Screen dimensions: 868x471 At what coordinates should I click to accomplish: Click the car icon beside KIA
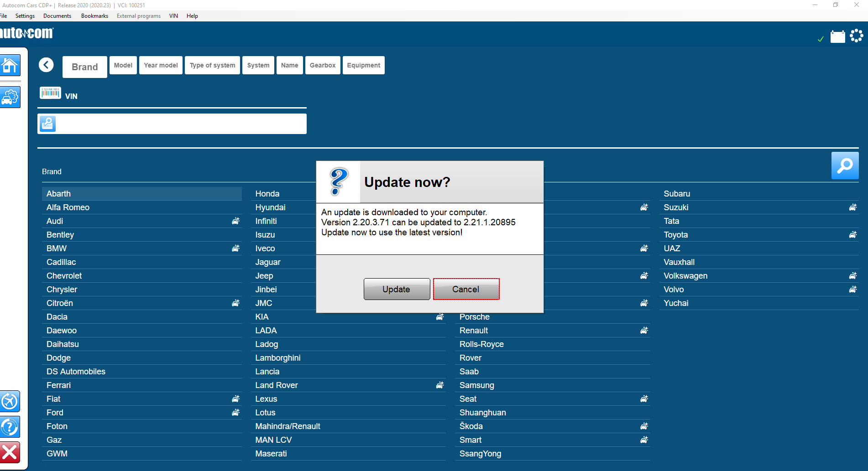coord(439,317)
